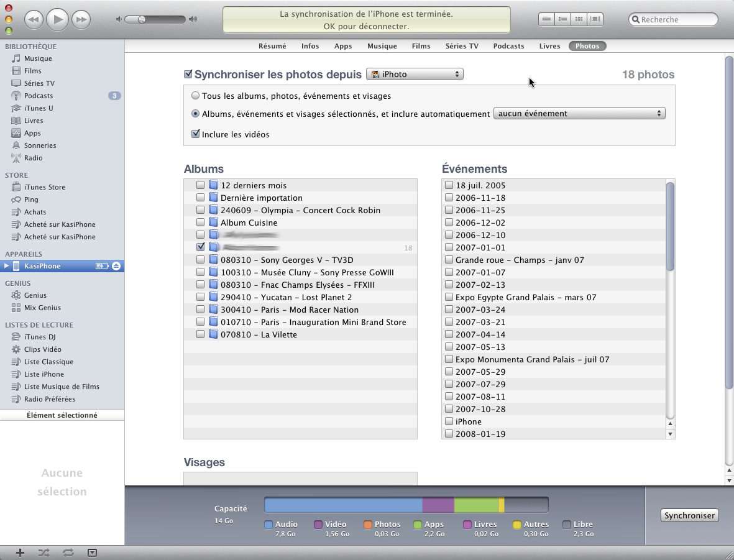Click Apps capacity color legend
Image resolution: width=734 pixels, height=560 pixels.
(418, 525)
